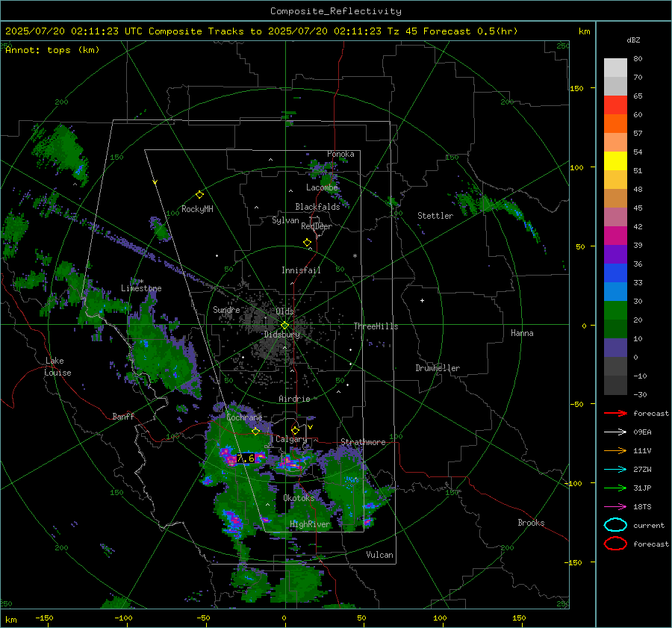This screenshot has width=672, height=628.
Task: Click the intense storm cell south of Calgary
Action: (292, 463)
